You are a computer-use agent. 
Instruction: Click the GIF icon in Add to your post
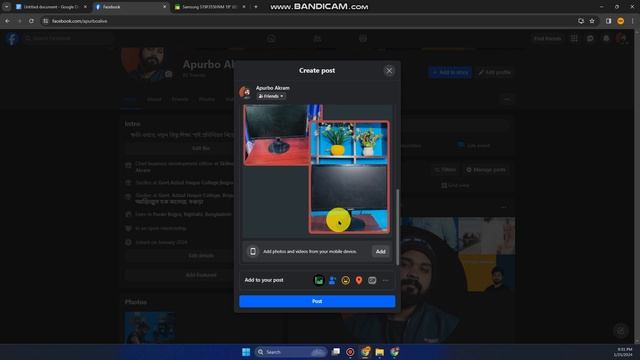(x=372, y=280)
